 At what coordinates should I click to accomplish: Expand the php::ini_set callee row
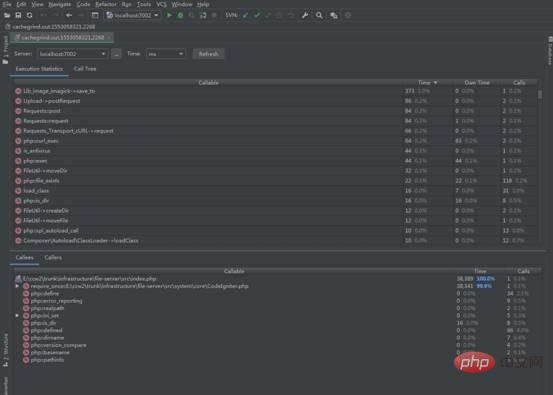17,315
